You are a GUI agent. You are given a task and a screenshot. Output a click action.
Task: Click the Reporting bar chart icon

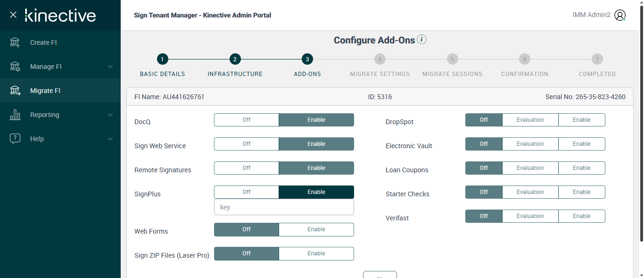(15, 115)
